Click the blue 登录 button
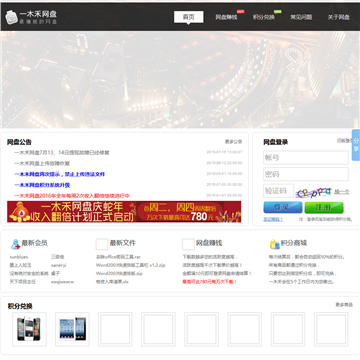Viewport: 360px width, 360px height. pos(283,207)
